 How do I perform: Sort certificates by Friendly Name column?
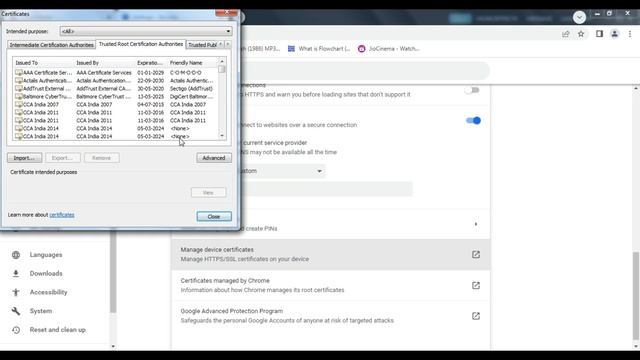193,63
